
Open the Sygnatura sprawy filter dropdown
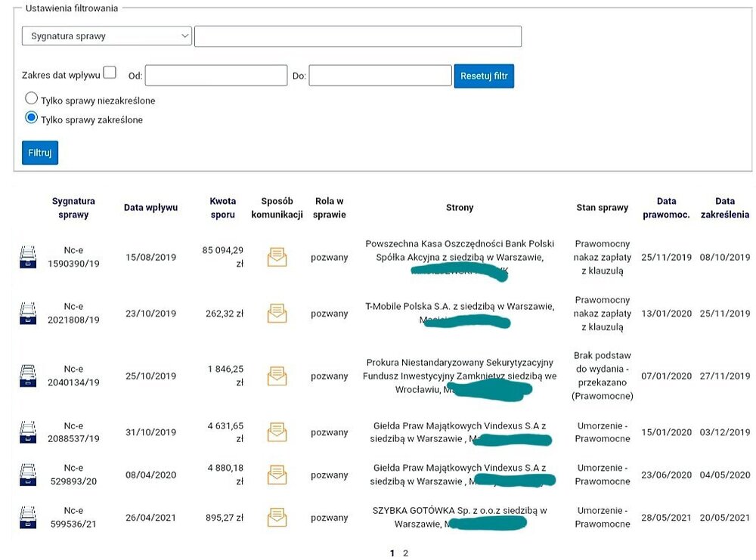point(107,36)
